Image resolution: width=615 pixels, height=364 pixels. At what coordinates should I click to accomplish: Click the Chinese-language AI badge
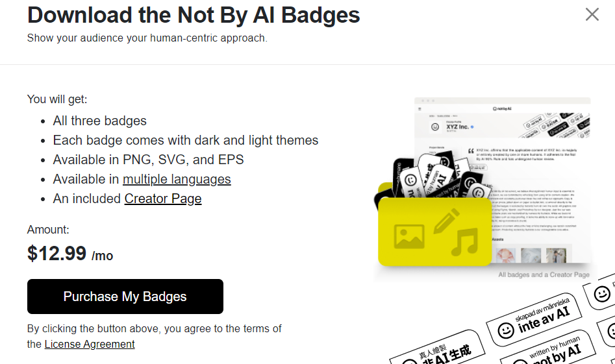click(442, 353)
